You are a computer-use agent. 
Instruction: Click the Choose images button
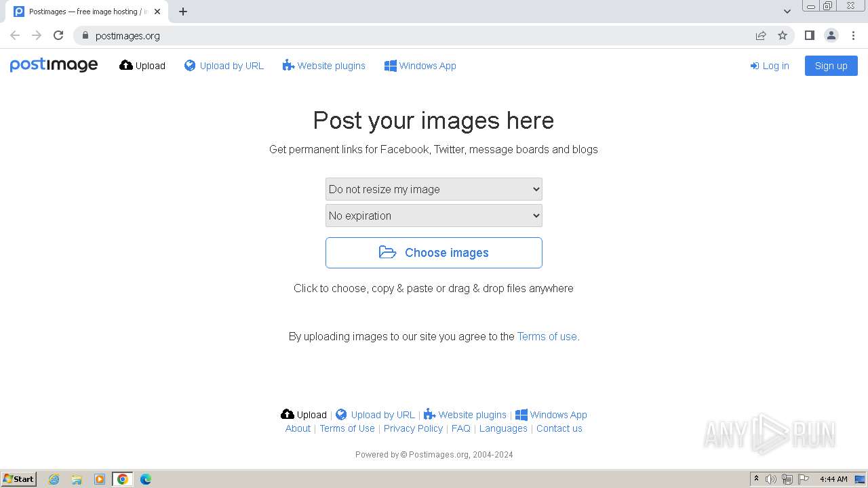pos(434,253)
